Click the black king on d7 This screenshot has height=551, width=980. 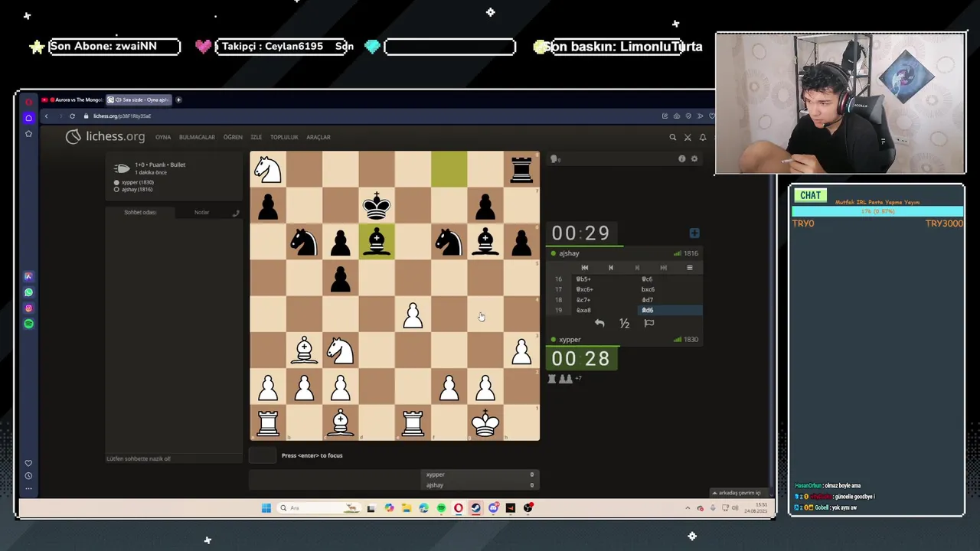(377, 205)
